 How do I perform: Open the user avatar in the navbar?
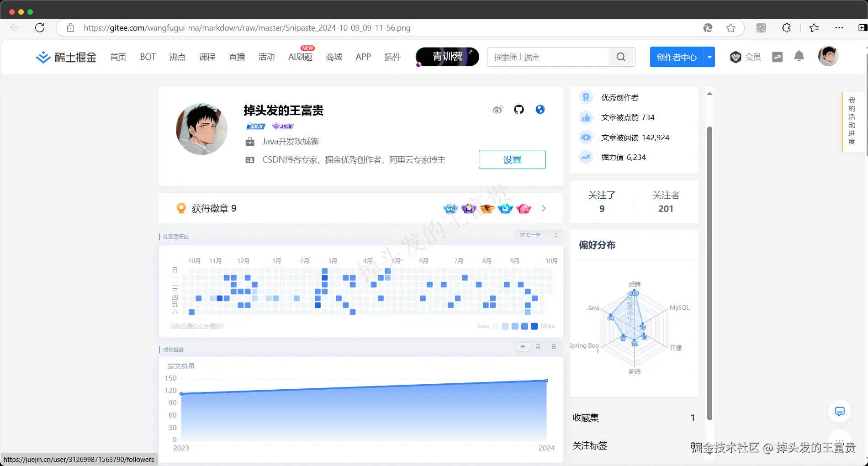(x=828, y=56)
